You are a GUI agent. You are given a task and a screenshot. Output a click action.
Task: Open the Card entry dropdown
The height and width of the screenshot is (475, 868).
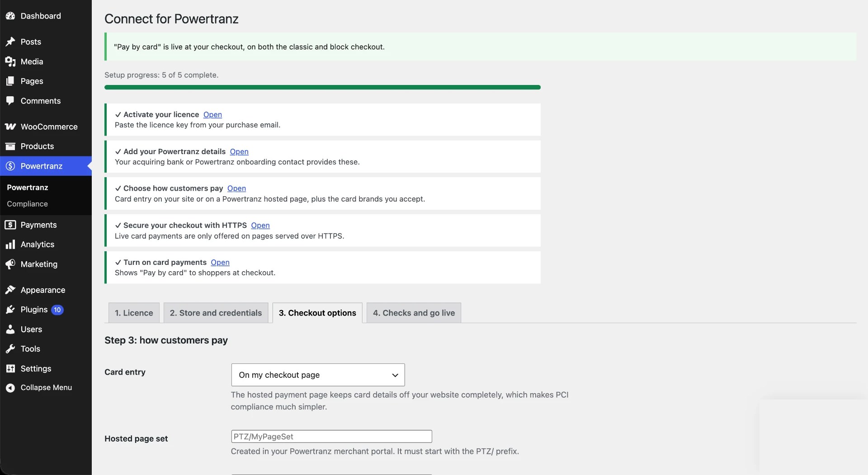click(x=318, y=375)
